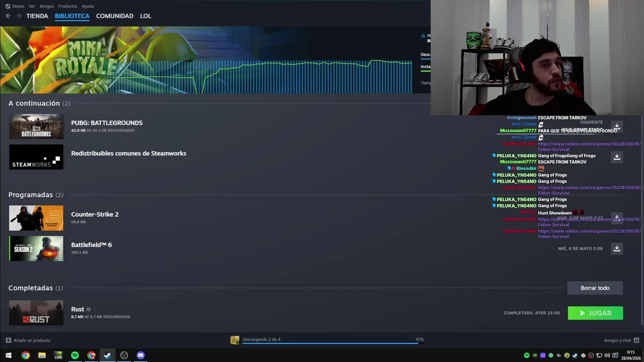
Task: Start download for the Steamworks redistributables row
Action: coord(617,157)
